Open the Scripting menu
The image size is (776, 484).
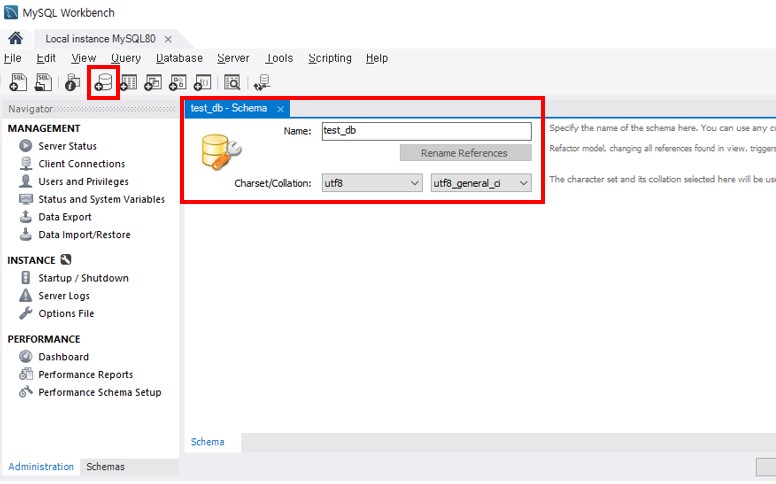tap(330, 58)
